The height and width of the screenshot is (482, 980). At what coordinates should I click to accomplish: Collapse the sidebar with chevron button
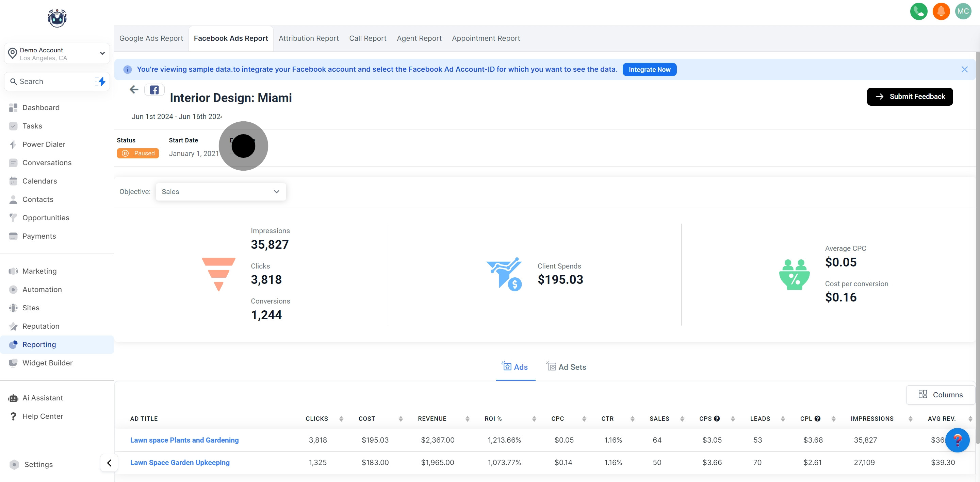coord(109,463)
